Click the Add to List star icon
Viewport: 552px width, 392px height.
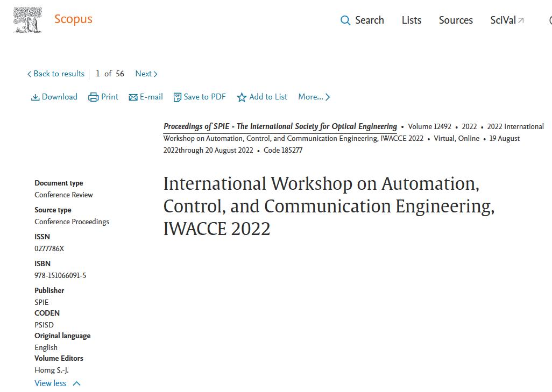242,97
